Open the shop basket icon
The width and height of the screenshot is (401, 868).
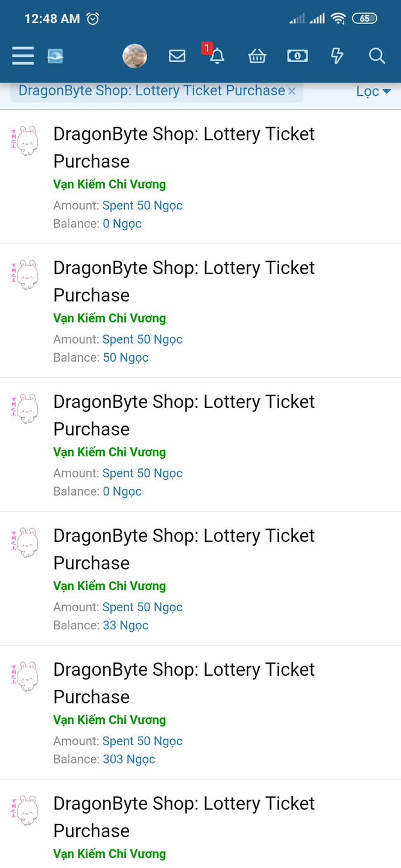(257, 56)
